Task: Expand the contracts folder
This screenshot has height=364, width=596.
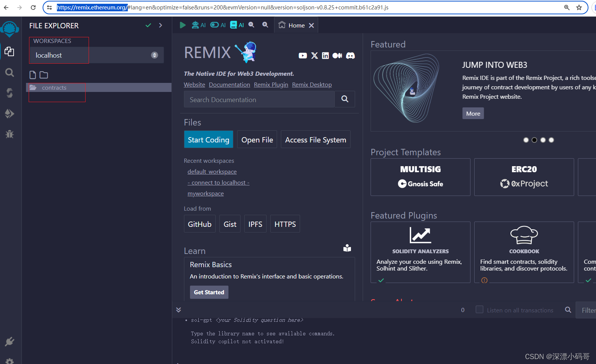Action: coord(99,87)
